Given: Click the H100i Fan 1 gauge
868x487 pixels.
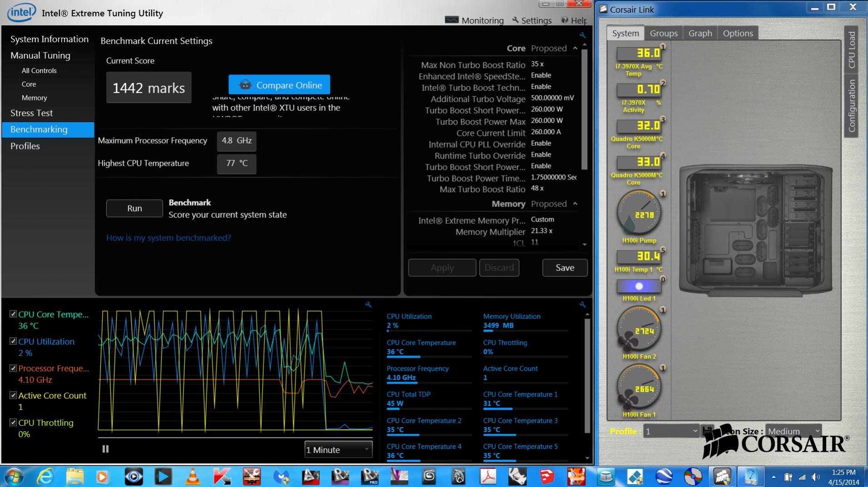Looking at the screenshot, I should [639, 387].
